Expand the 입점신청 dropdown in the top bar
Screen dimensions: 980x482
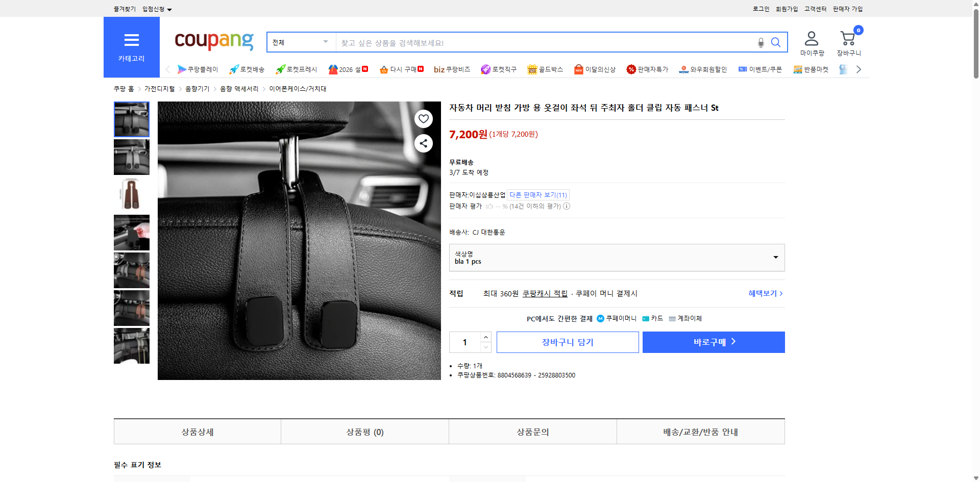(157, 9)
